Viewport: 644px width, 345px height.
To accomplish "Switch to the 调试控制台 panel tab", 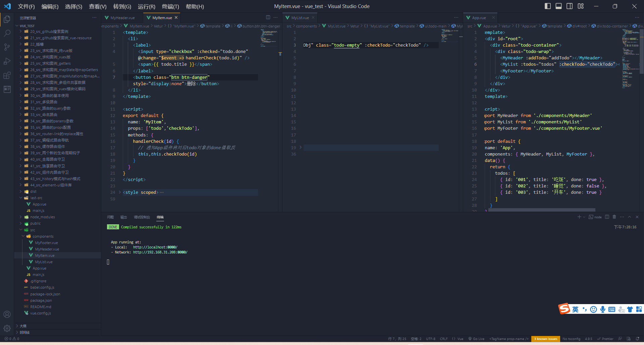I will (x=142, y=217).
